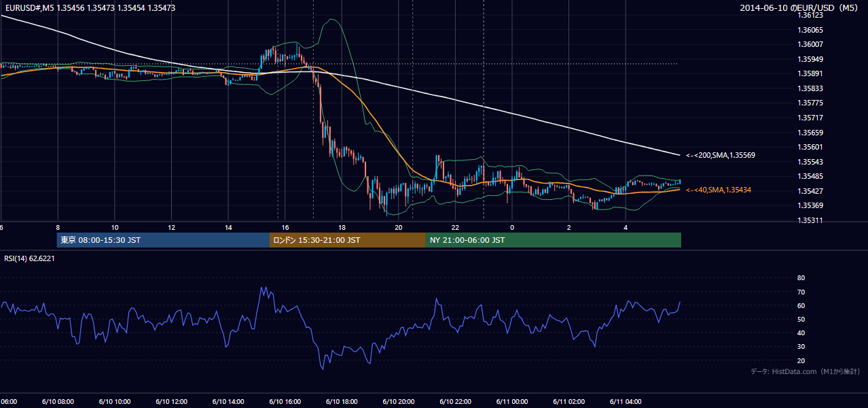Click price axis label 1.35485
The width and height of the screenshot is (868, 408).
(x=810, y=177)
